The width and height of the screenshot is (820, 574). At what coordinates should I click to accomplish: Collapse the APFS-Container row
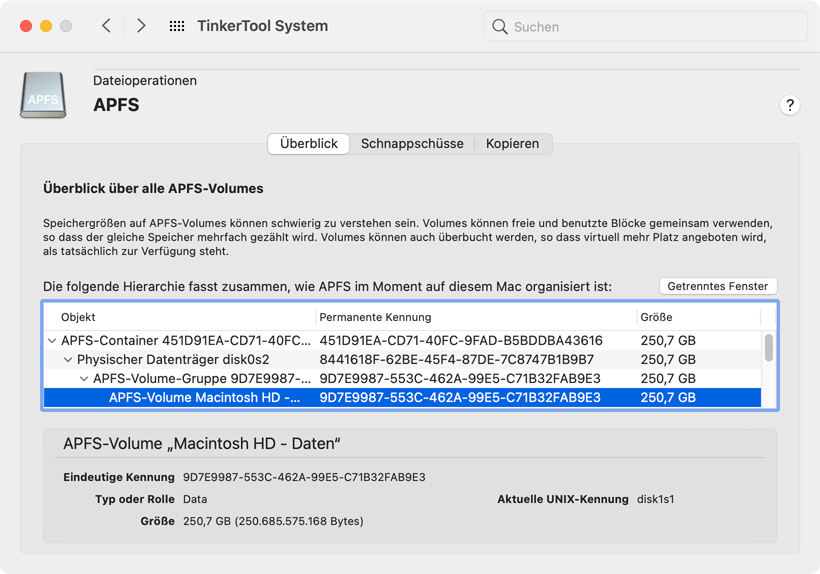52,341
